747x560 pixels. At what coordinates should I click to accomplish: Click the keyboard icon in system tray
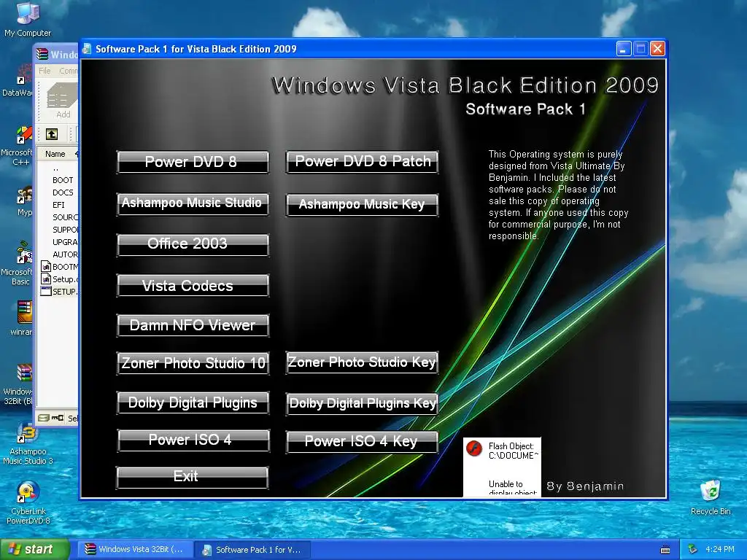click(665, 550)
